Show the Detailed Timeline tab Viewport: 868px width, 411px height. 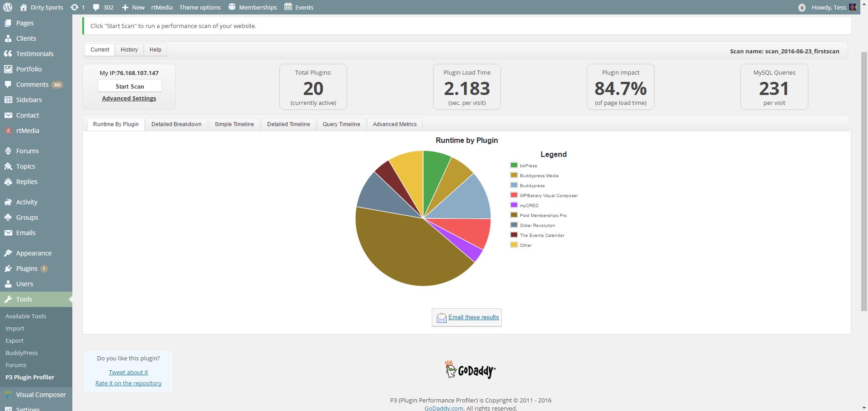288,124
